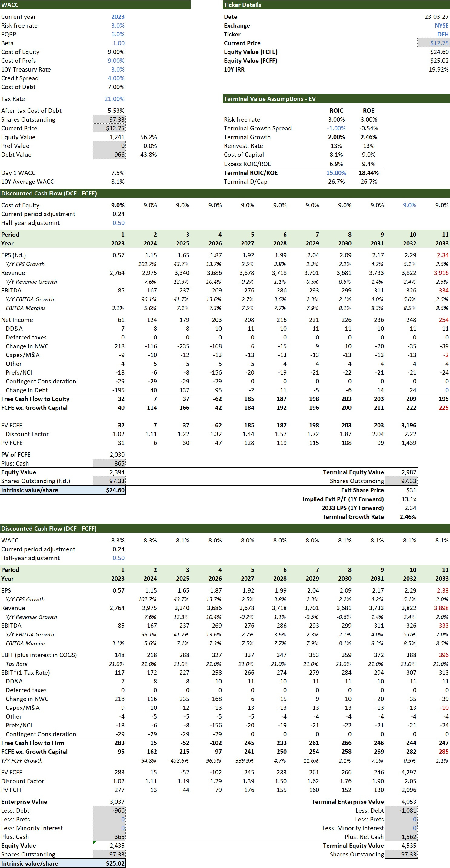Click the Less: Debt -966 input cell

click(109, 810)
